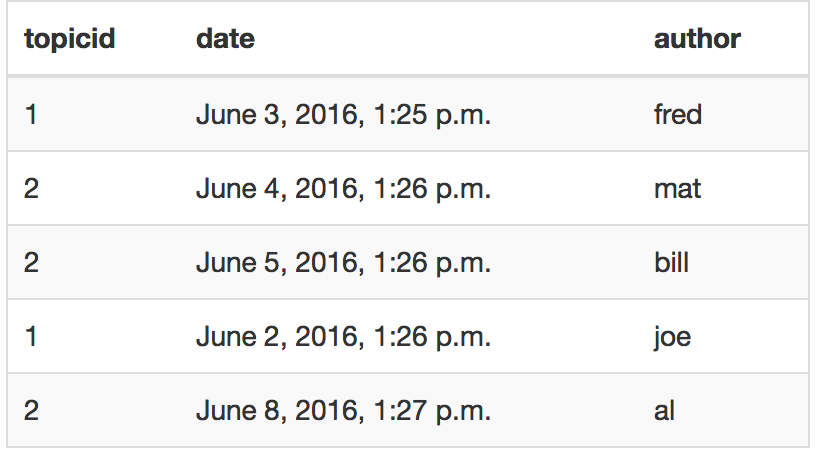Click date June 5, 2016, 1:26 p.m.
The height and width of the screenshot is (454, 816).
click(x=343, y=262)
